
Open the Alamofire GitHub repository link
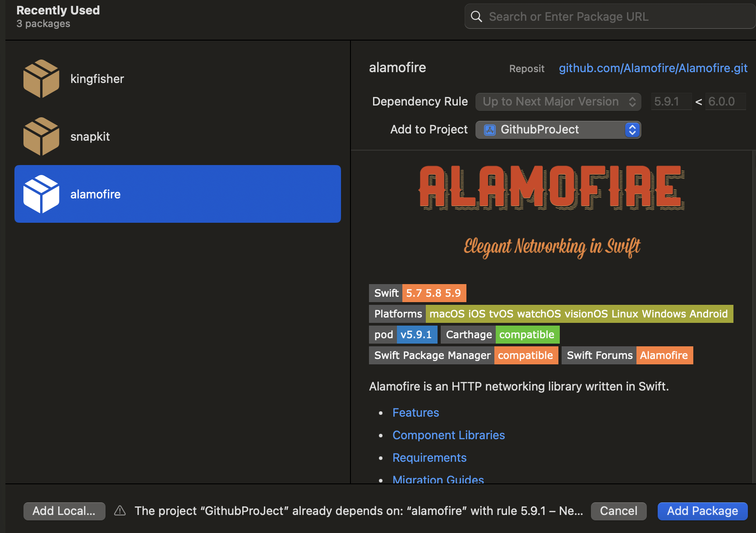click(x=653, y=68)
